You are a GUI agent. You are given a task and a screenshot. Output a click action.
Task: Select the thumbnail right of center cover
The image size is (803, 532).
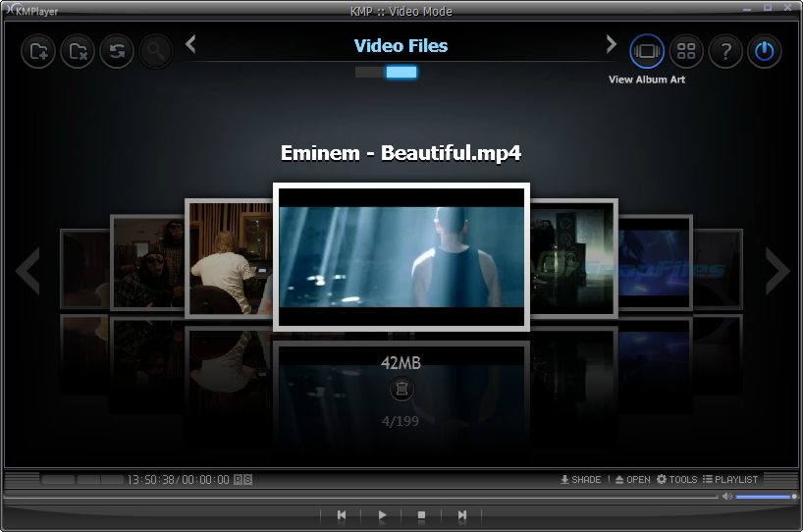coord(573,258)
